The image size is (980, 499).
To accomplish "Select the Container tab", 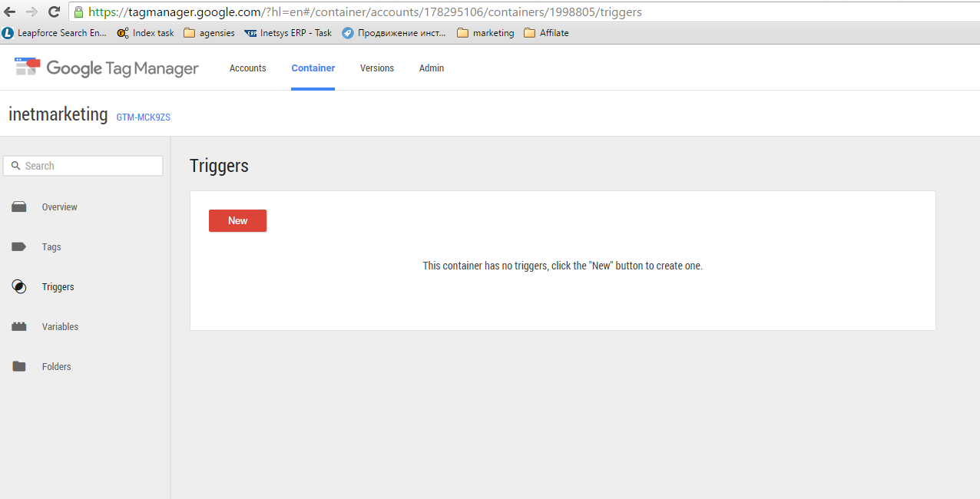I will [313, 68].
